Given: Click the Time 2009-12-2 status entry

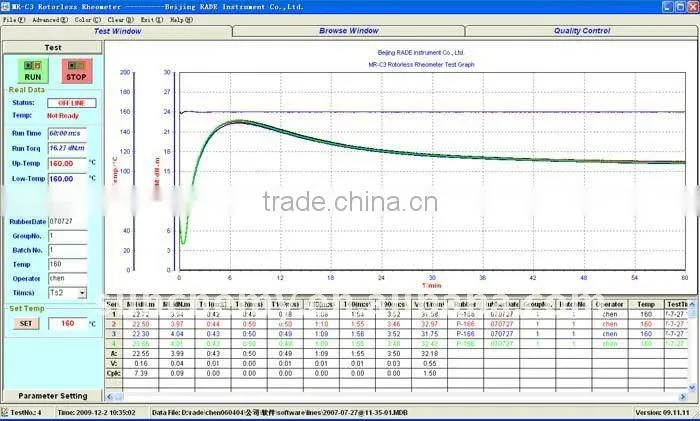Looking at the screenshot, I should click(96, 413).
